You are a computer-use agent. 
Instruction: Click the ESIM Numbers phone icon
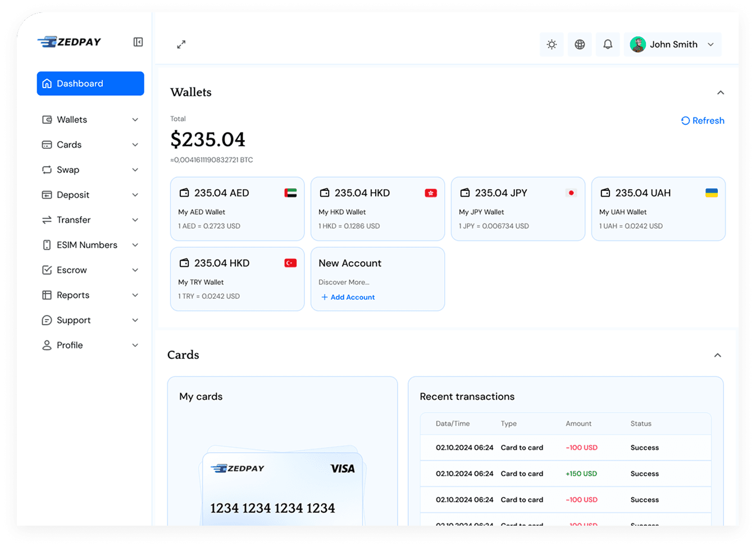click(47, 245)
